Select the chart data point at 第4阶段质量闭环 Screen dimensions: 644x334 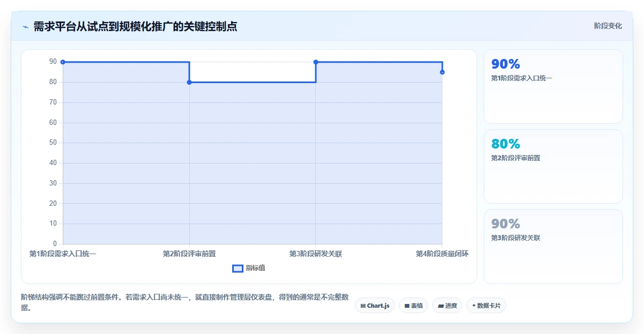[442, 72]
